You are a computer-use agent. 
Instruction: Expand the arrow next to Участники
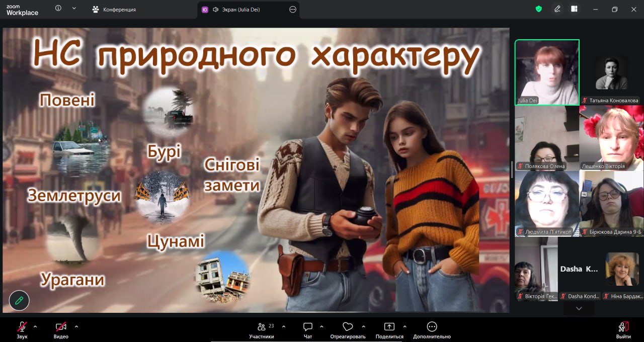(x=284, y=326)
